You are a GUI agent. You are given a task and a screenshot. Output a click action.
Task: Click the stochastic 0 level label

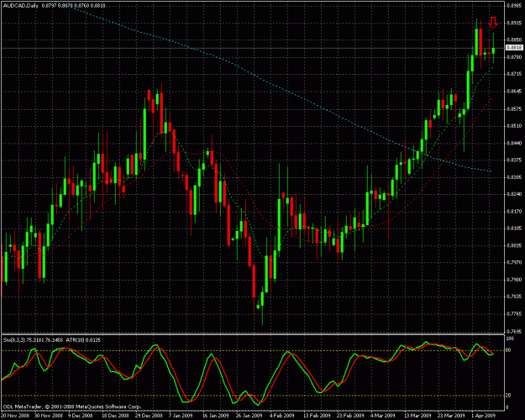pos(507,407)
